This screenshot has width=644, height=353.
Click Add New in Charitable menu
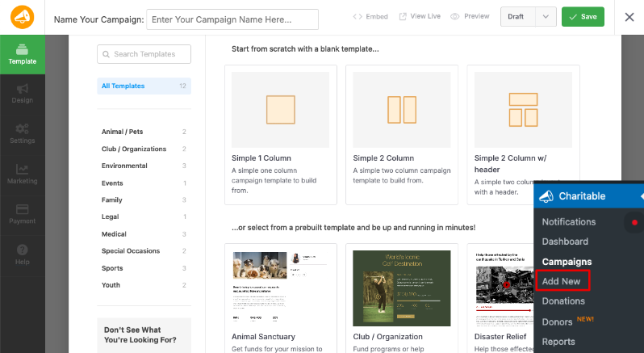(562, 281)
